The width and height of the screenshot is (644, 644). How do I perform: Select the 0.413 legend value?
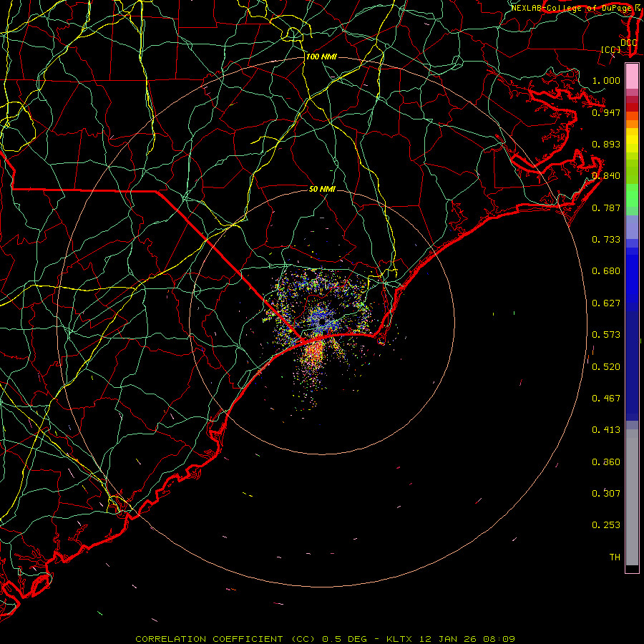coord(606,430)
